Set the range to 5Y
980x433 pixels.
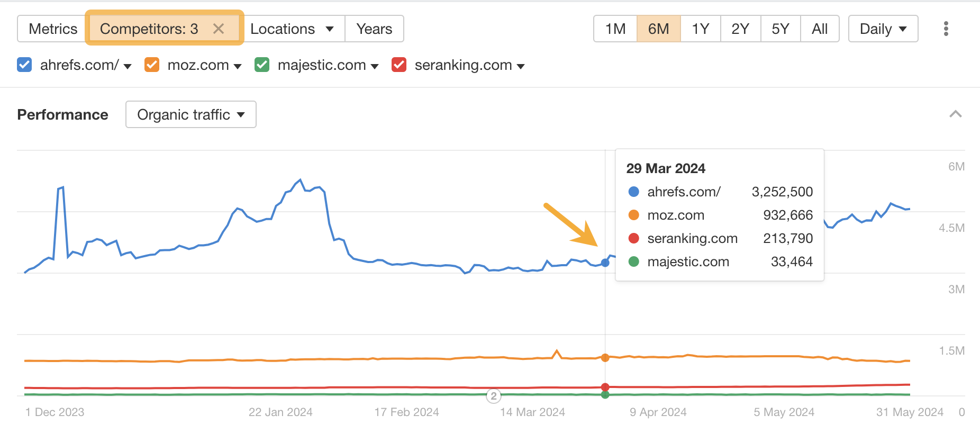pos(780,29)
